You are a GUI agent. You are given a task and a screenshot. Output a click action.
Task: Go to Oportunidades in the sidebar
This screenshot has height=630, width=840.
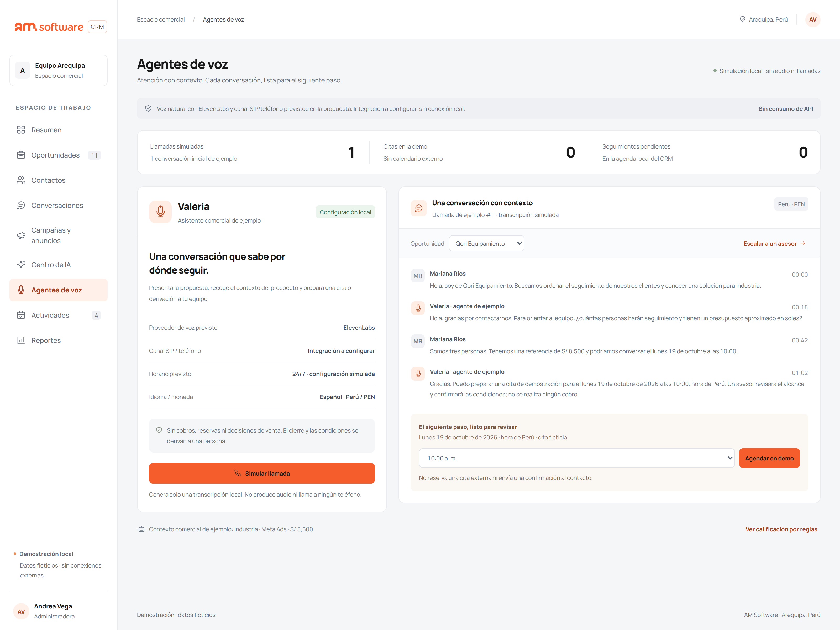59,155
